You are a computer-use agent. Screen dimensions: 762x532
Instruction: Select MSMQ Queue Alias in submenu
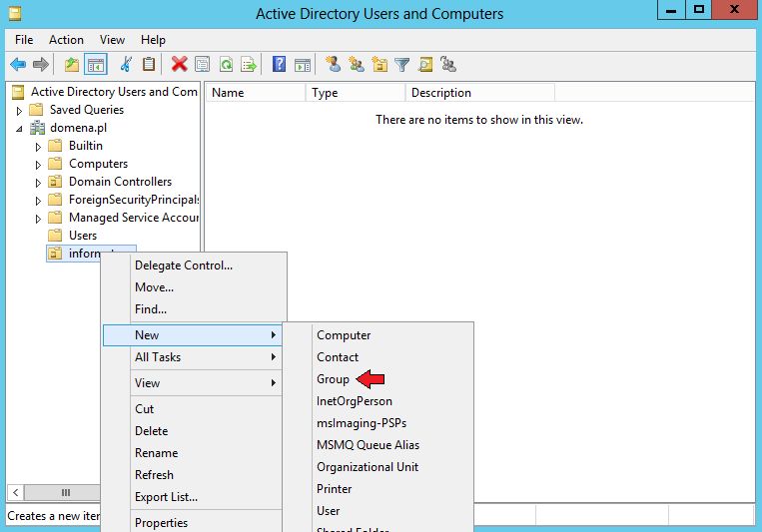pyautogui.click(x=368, y=445)
